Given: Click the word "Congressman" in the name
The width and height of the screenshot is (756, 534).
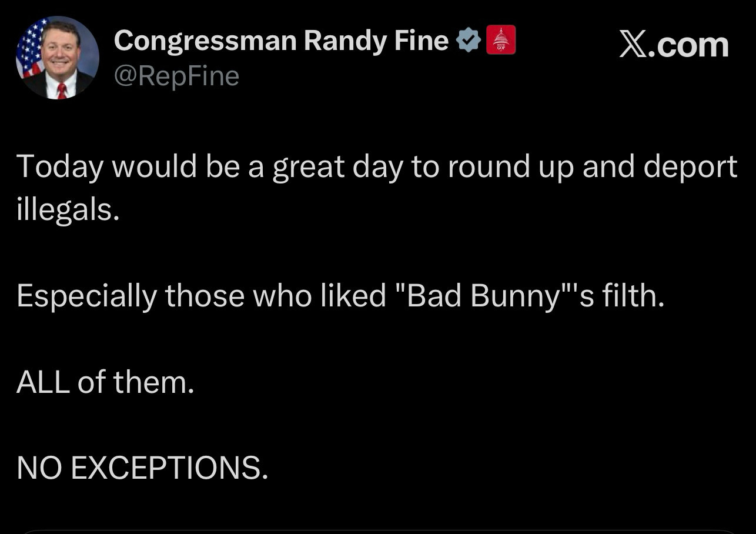Looking at the screenshot, I should tap(205, 41).
